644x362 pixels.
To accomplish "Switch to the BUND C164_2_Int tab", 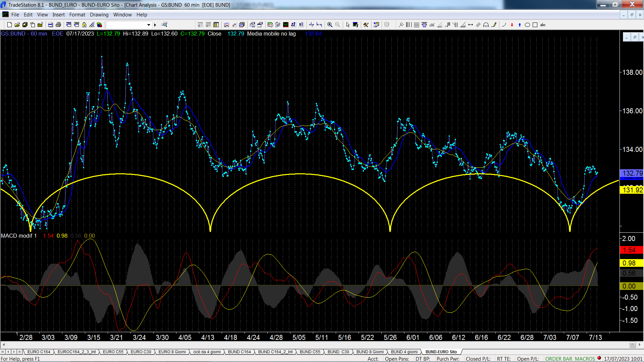I will coord(275,352).
